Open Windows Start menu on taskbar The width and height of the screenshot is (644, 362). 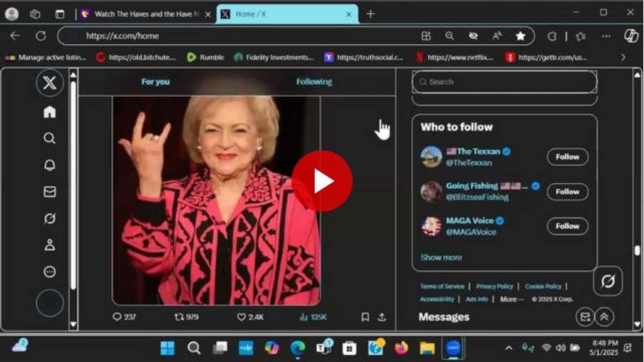tap(167, 348)
